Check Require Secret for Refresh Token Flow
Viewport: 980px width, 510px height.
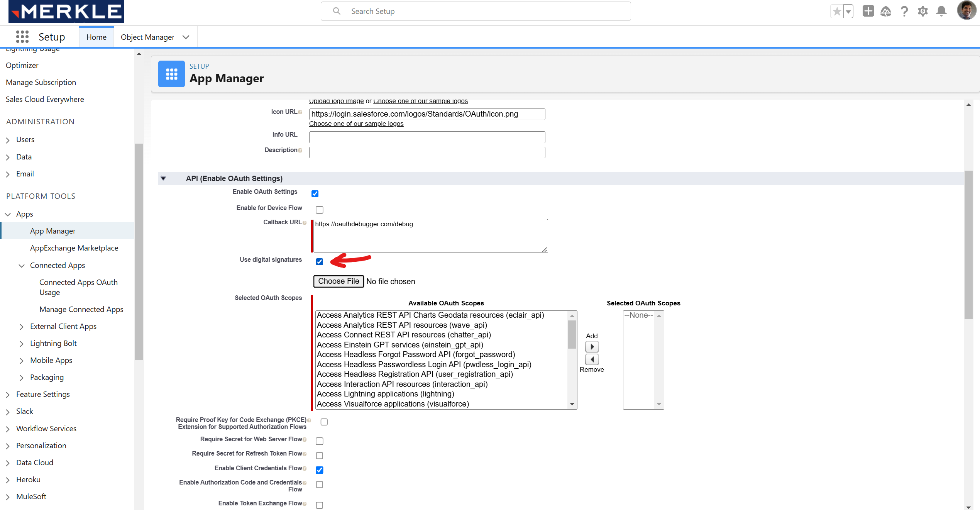tap(320, 456)
